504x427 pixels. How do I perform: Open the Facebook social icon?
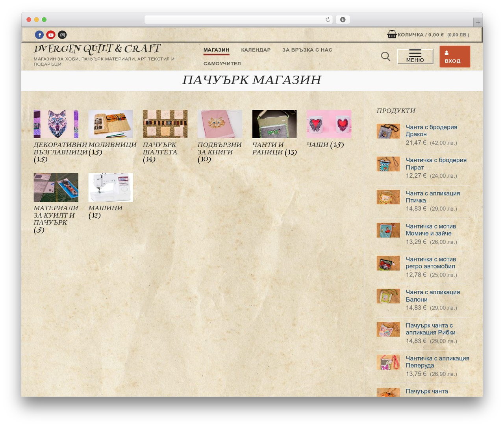(x=39, y=35)
